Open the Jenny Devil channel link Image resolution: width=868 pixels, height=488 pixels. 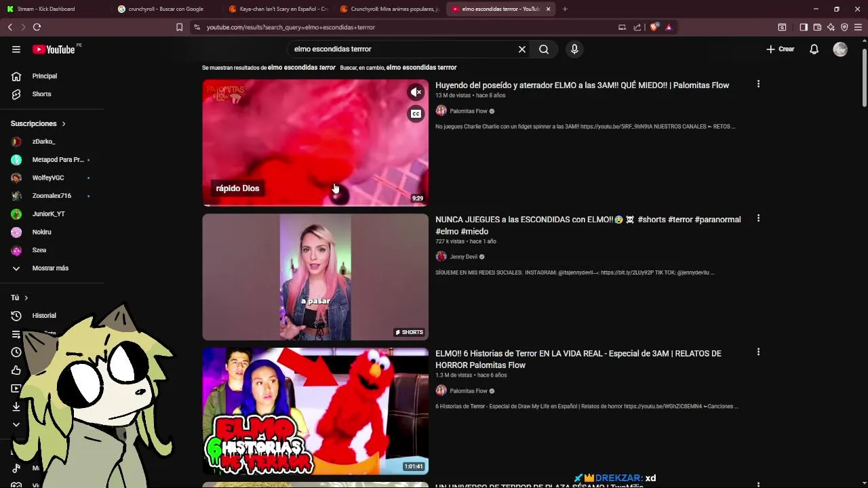tap(464, 257)
